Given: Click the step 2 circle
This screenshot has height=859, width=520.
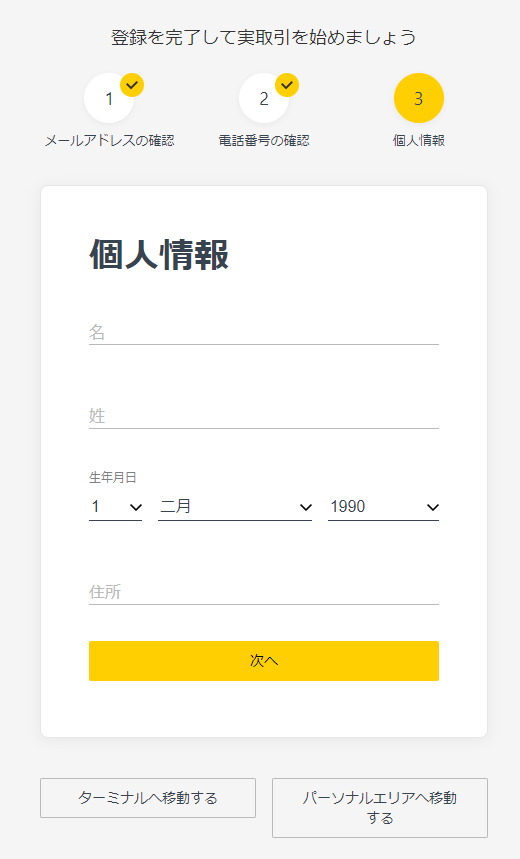Looking at the screenshot, I should tap(264, 98).
